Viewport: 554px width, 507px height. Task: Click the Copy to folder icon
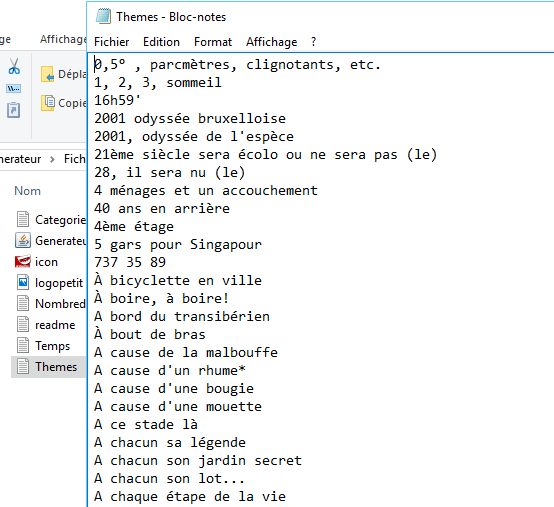pos(47,103)
